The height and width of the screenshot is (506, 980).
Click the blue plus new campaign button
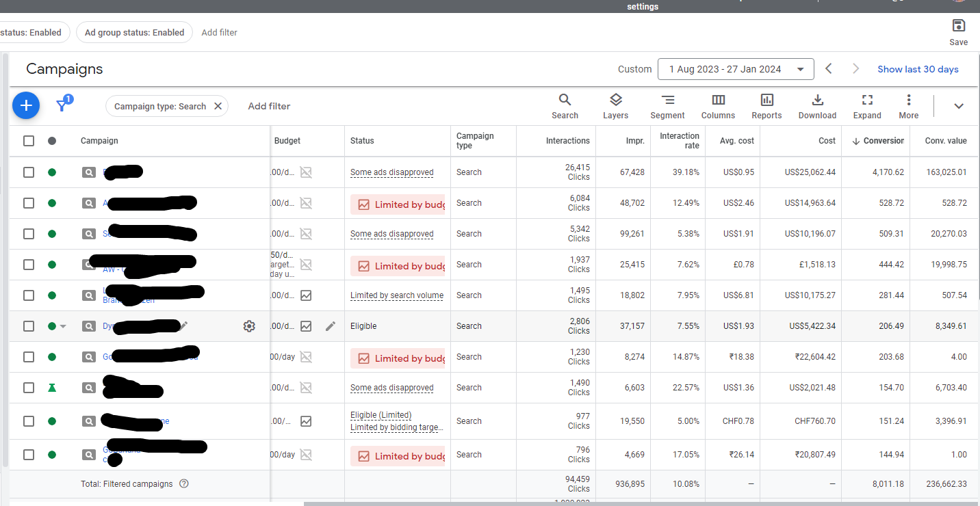pos(26,105)
